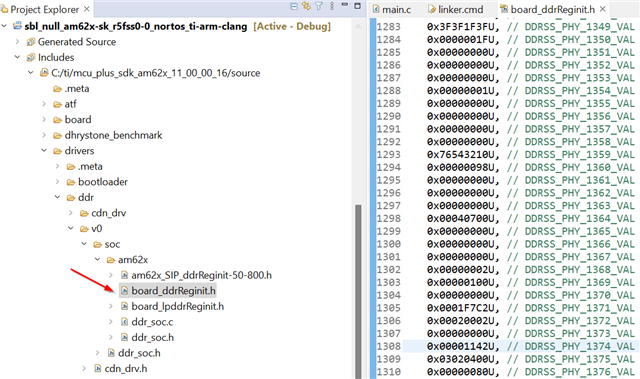Screen dimensions: 640x379
Task: Select ddr_soc.c in the tree
Action: point(152,322)
